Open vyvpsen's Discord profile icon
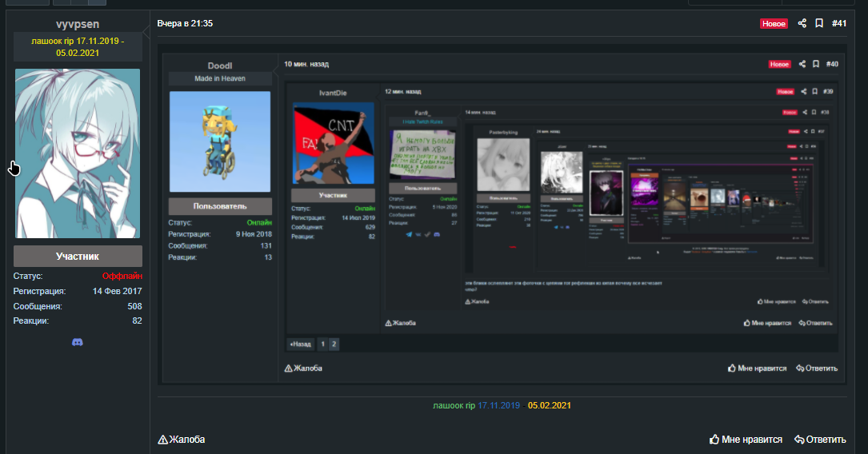This screenshot has height=454, width=868. click(78, 342)
